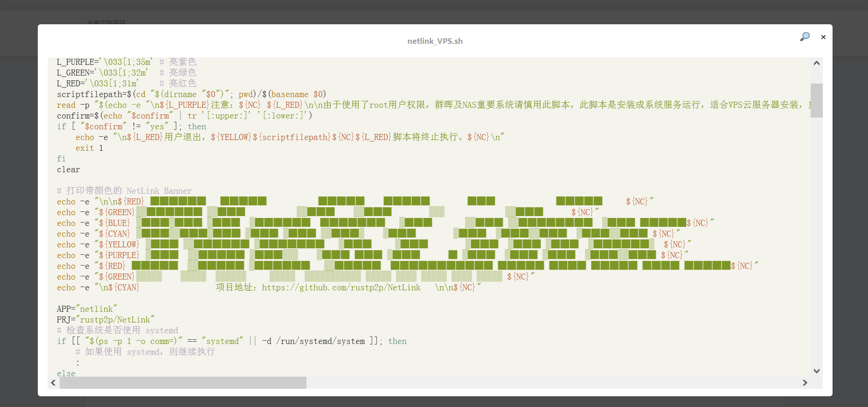Click the echo ${BLUE} banner line
The width and height of the screenshot is (868, 407).
(x=385, y=223)
